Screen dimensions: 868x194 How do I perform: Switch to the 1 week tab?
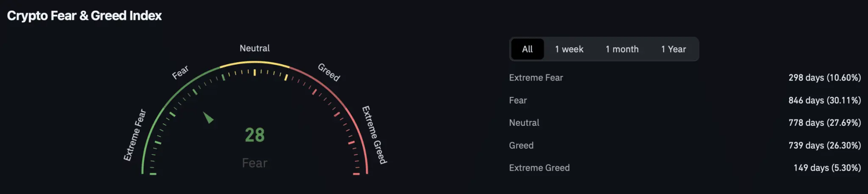point(569,49)
